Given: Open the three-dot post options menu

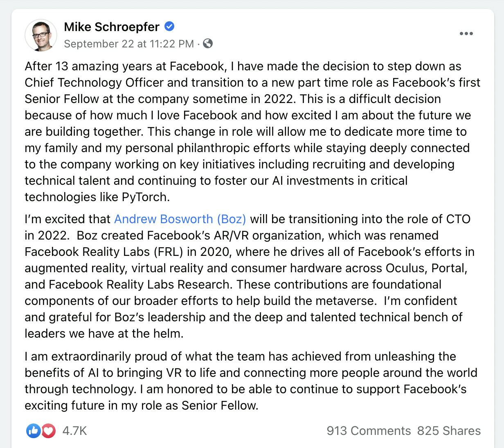Looking at the screenshot, I should (x=466, y=34).
